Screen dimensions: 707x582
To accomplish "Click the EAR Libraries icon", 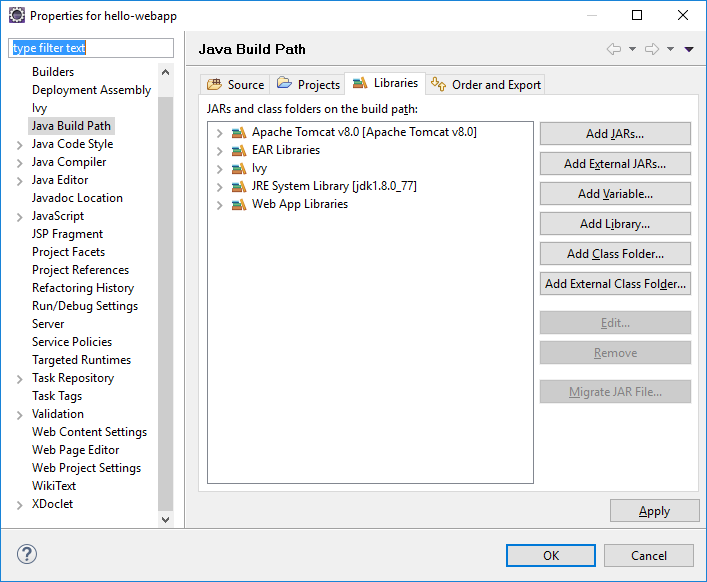I will 238,150.
